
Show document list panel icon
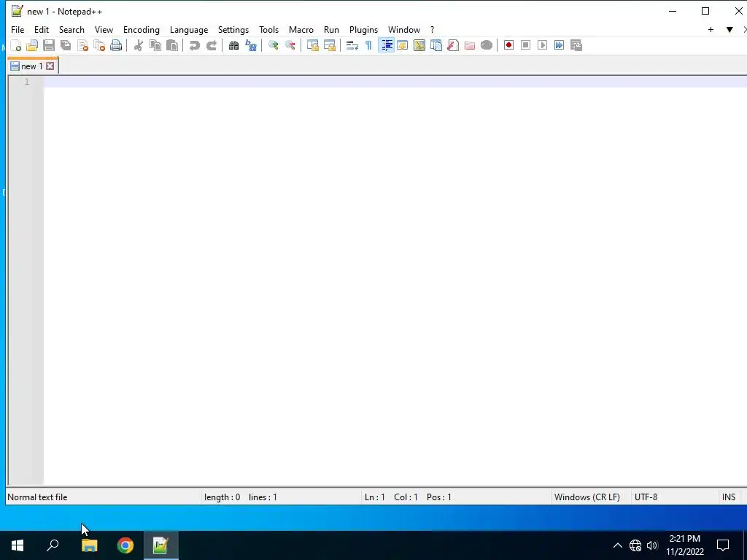pos(436,45)
